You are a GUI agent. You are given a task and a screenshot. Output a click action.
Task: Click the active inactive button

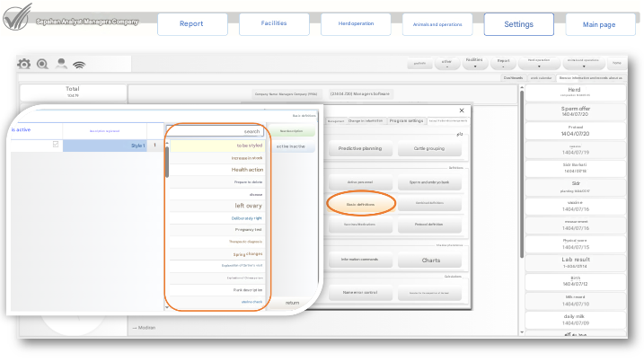coord(291,146)
